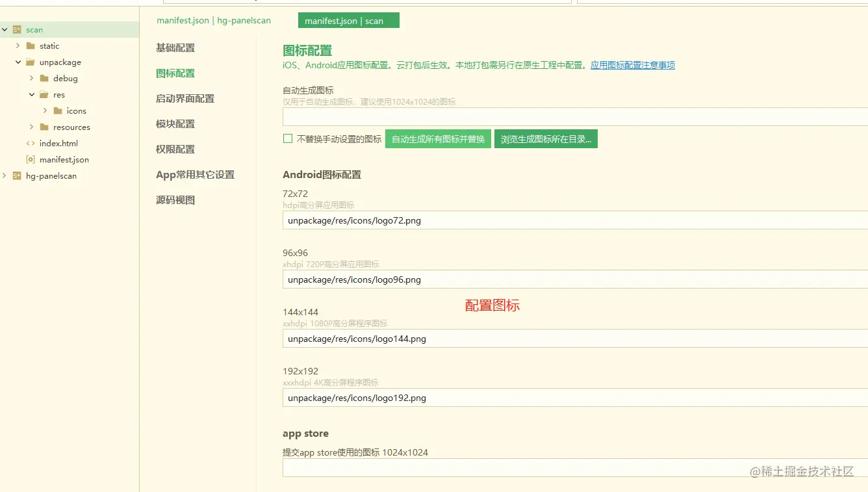Open App常用其它设置 section
Screen dimensions: 868x492
196,175
